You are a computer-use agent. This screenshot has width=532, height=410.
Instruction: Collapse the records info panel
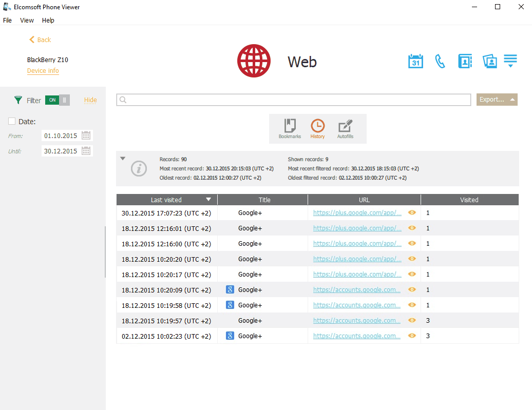pos(123,159)
